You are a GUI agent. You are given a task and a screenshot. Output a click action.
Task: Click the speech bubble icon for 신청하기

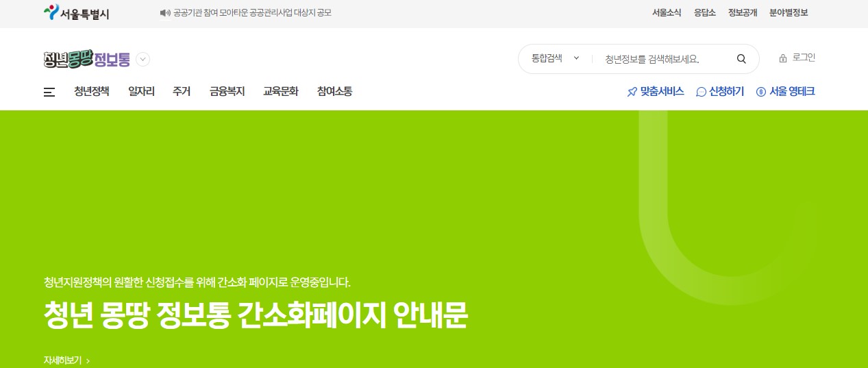coord(701,92)
